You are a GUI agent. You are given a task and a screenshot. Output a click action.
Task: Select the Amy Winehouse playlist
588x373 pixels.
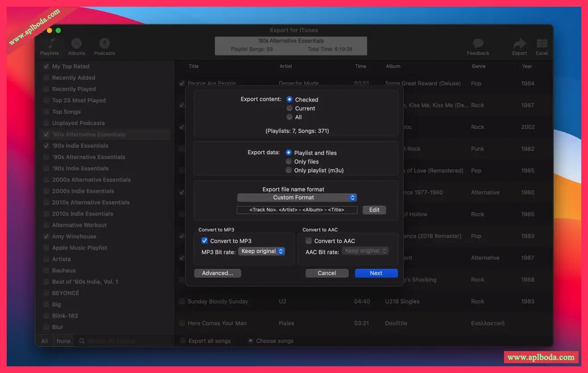tap(74, 237)
